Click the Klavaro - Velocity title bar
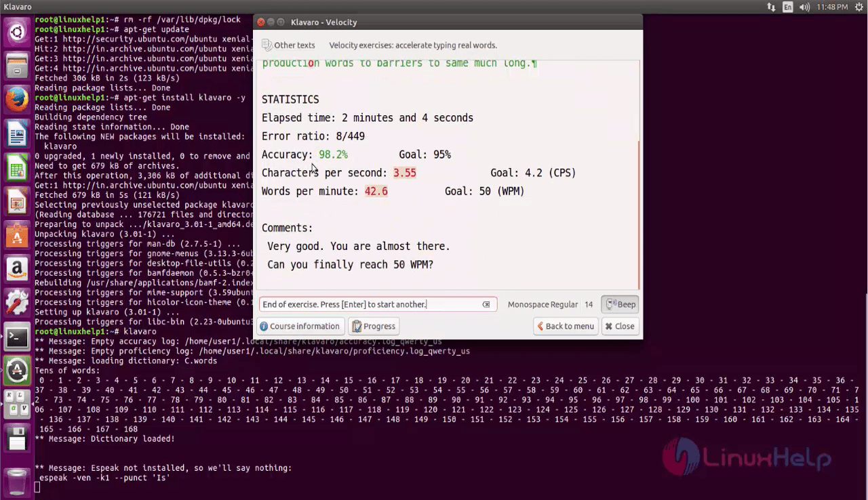 pos(448,22)
